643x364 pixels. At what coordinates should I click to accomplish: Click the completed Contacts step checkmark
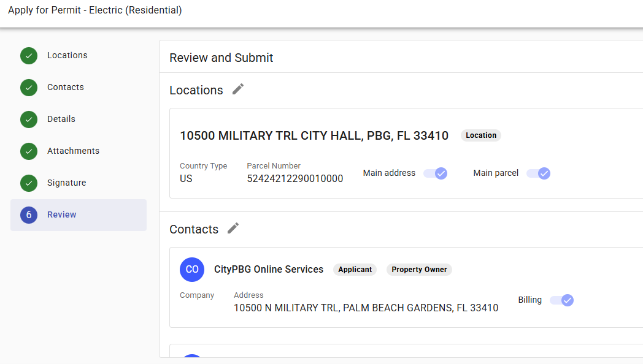tap(28, 87)
